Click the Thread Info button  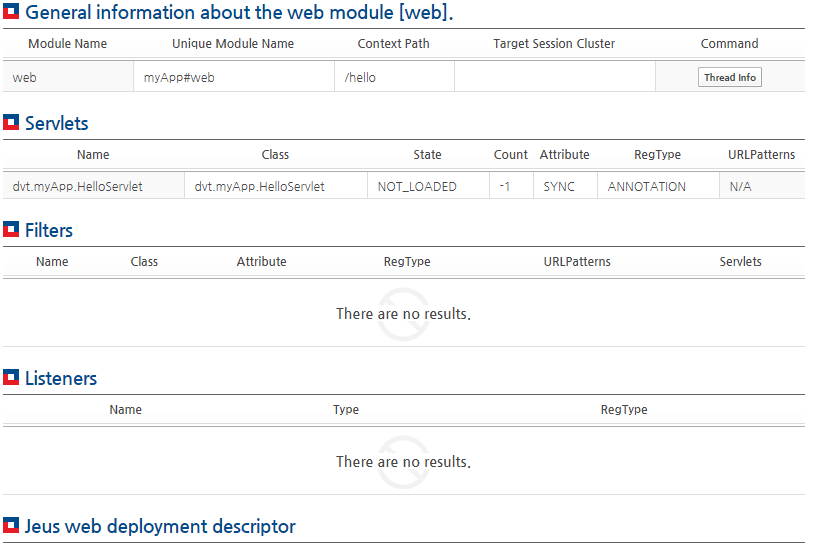coord(730,77)
